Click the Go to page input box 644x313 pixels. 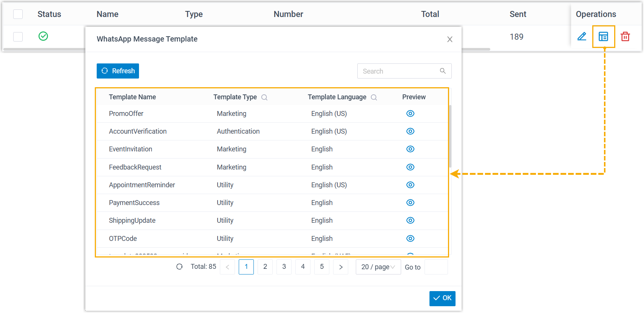click(436, 267)
